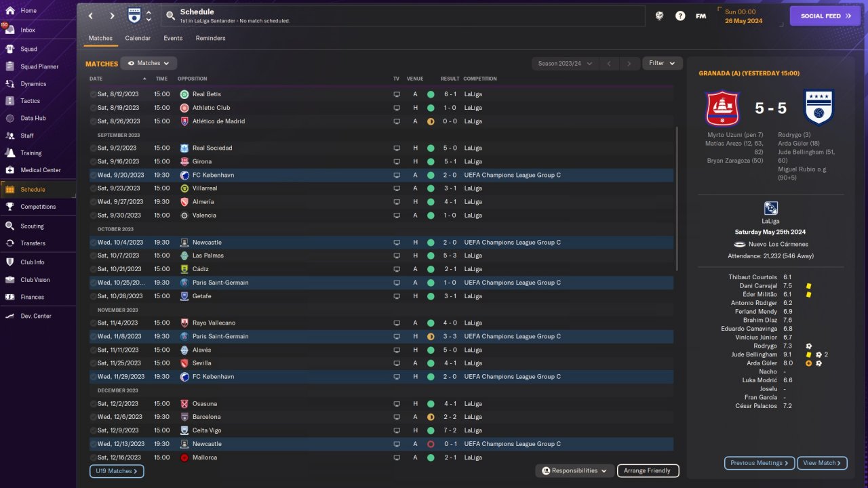Open the Squad Planner
This screenshot has width=868, height=488.
pos(38,66)
